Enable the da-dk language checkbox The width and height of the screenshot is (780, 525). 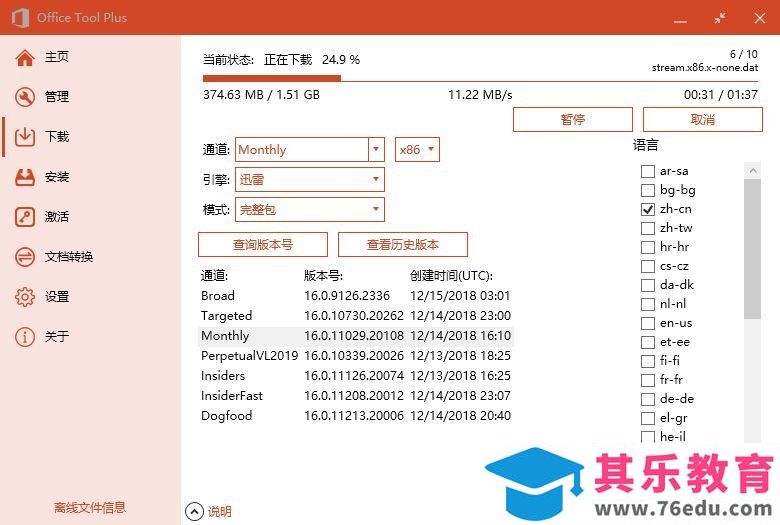pyautogui.click(x=648, y=285)
